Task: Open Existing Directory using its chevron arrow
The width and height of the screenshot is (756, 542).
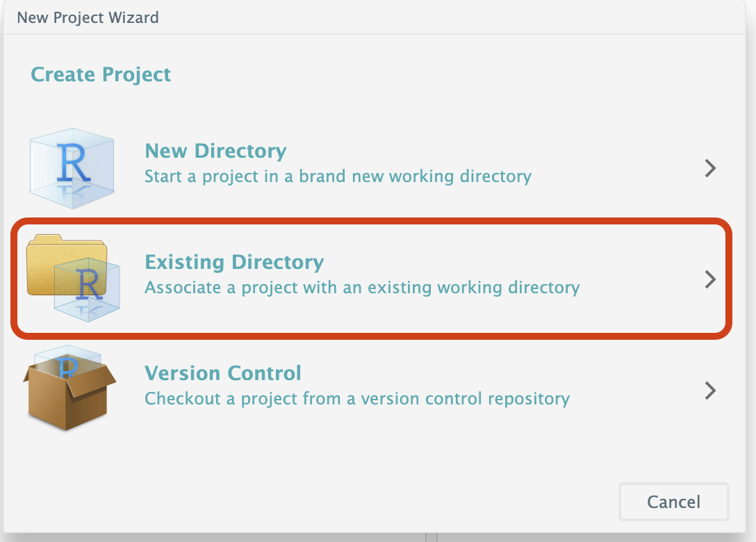Action: click(710, 279)
